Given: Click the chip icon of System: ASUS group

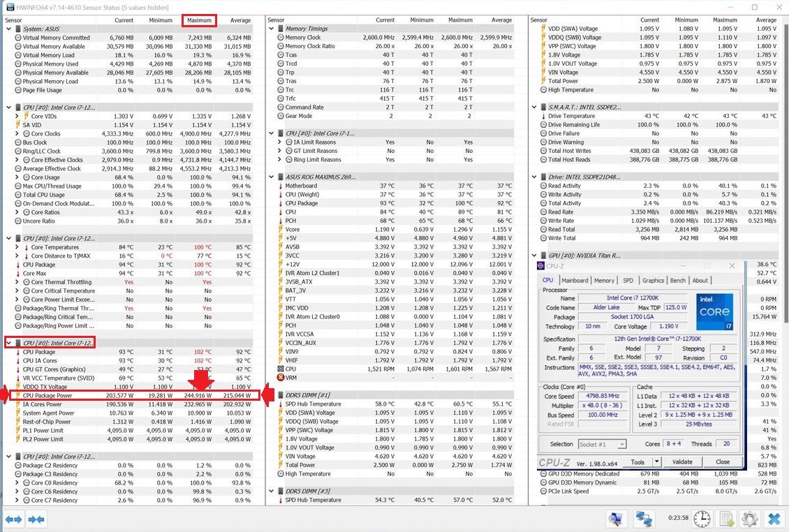Looking at the screenshot, I should click(x=17, y=29).
